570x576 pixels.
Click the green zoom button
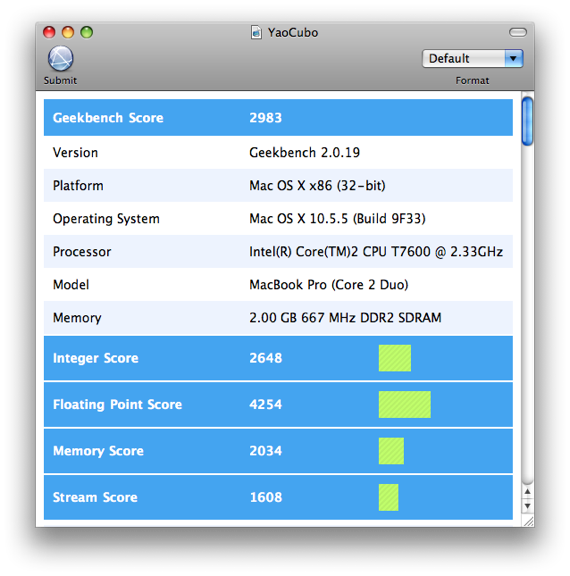point(87,32)
